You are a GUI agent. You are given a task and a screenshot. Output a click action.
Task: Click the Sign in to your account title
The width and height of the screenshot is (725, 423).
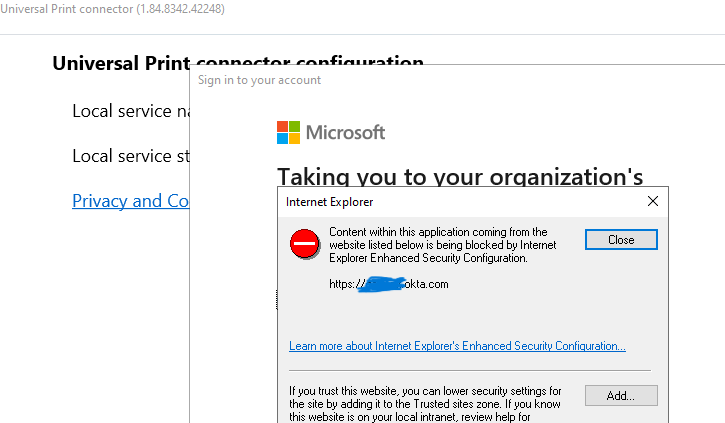(x=260, y=80)
